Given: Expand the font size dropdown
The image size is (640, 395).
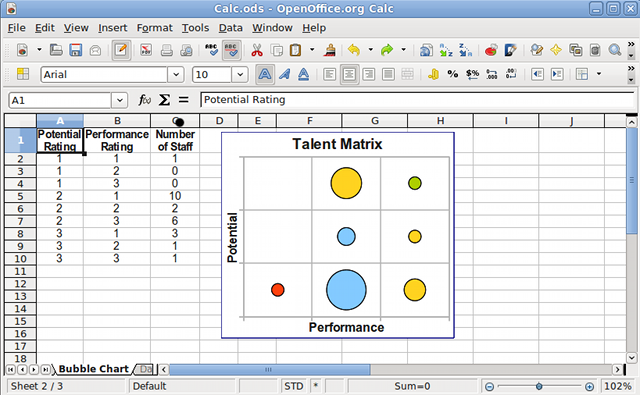Looking at the screenshot, I should (x=240, y=75).
